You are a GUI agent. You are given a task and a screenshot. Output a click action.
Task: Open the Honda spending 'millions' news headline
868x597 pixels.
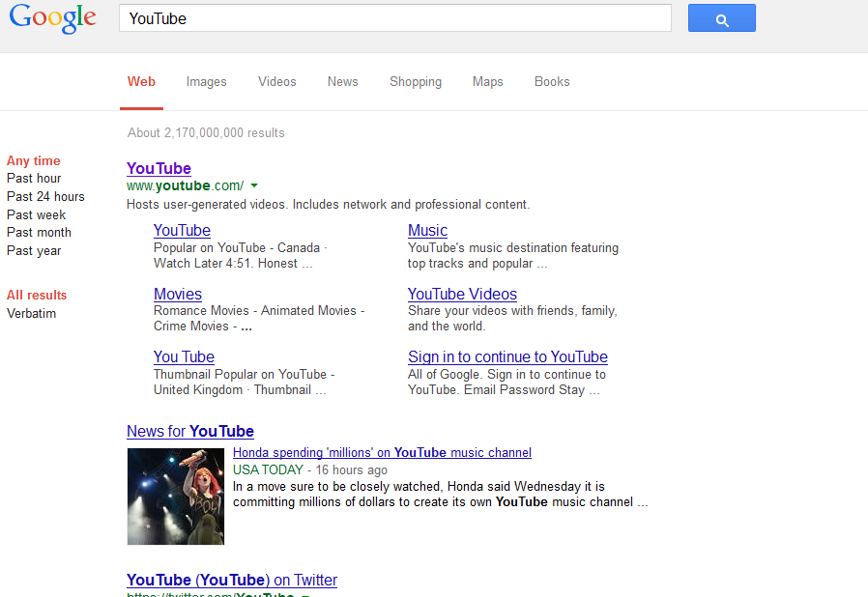coord(382,453)
